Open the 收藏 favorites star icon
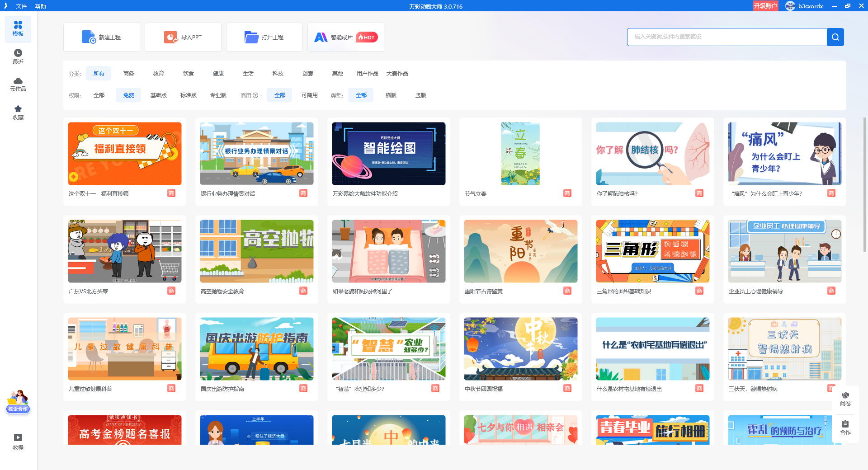 (18, 113)
